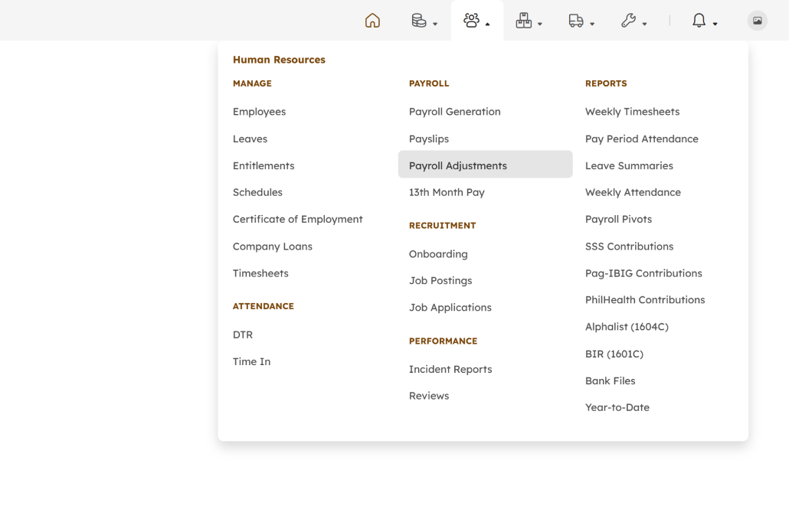
Task: Open Employees under Manage
Action: coord(259,112)
